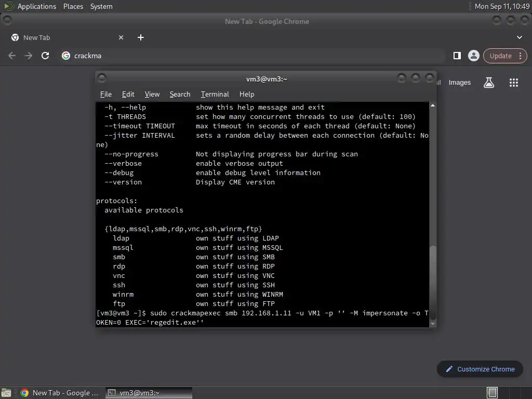Image resolution: width=532 pixels, height=399 pixels.
Task: Click the 'protocols:' heading in terminal
Action: (x=117, y=201)
